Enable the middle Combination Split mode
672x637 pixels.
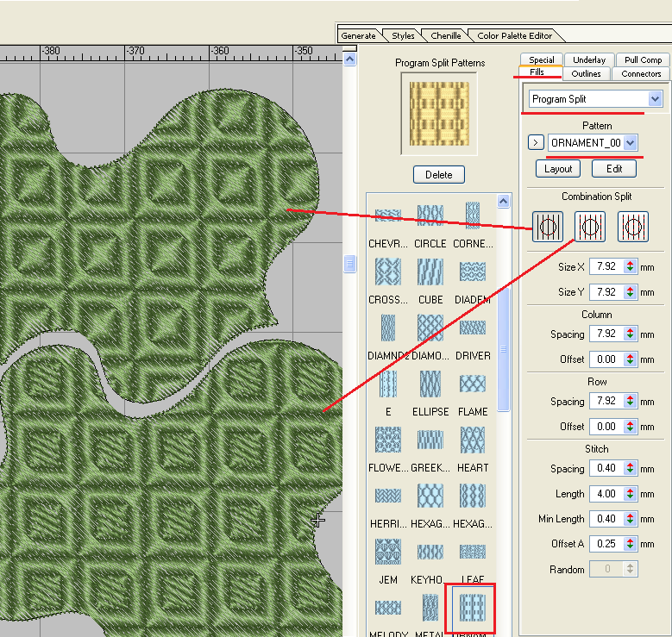pyautogui.click(x=590, y=228)
